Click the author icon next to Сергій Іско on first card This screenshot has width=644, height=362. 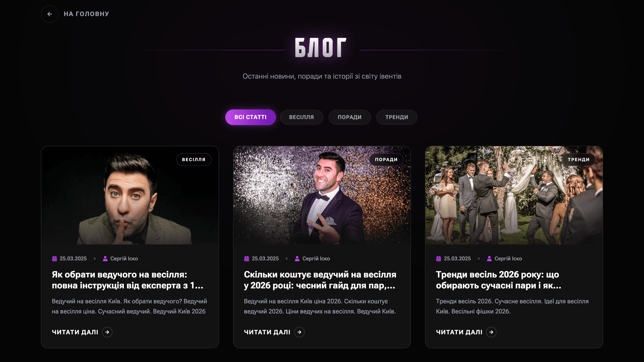tap(105, 258)
